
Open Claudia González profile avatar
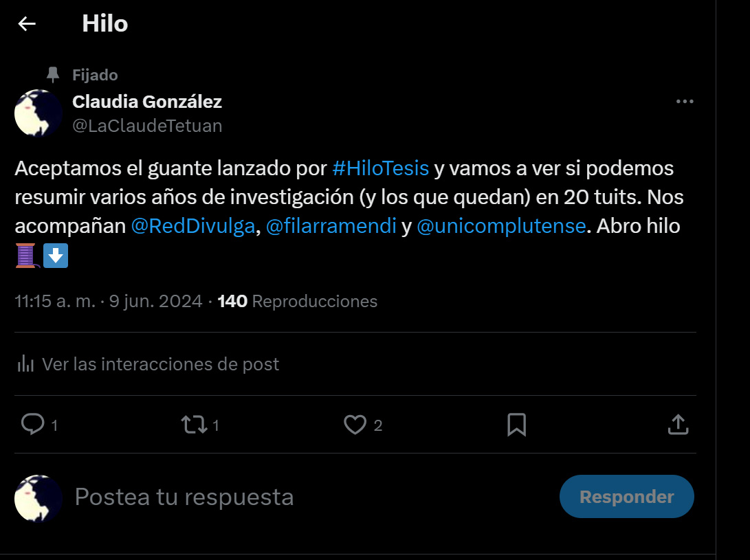[x=38, y=113]
